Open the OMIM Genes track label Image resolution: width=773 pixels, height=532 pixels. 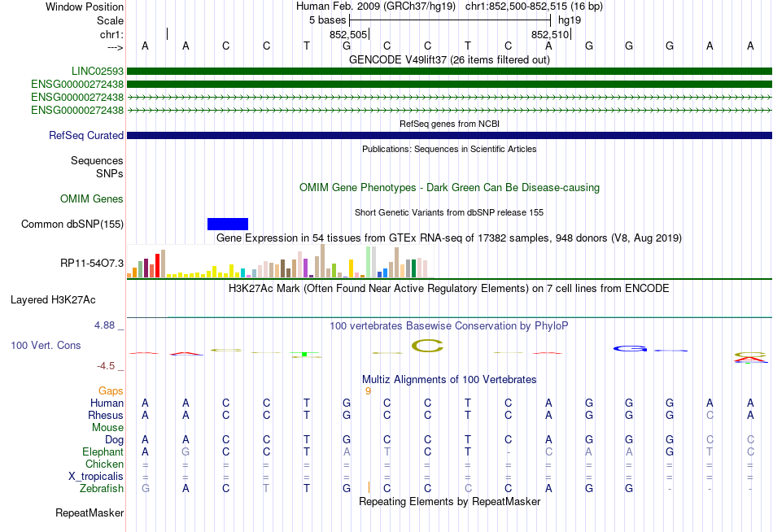92,199
